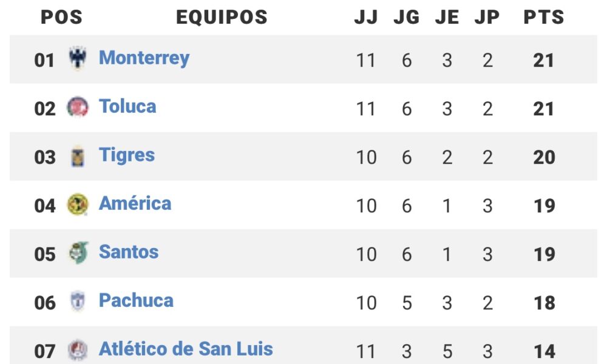Select the JJ column header
The height and width of the screenshot is (364, 607).
point(366,17)
